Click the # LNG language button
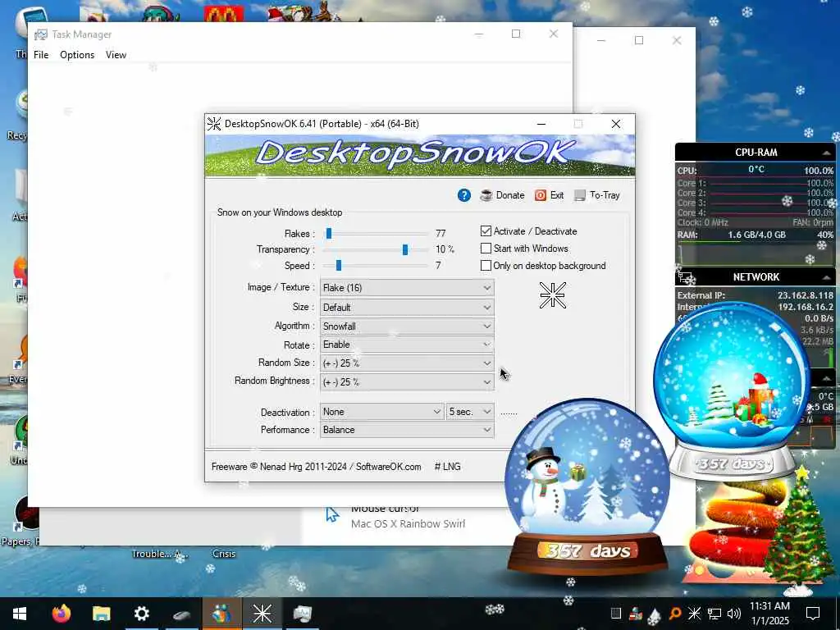840x630 pixels. pyautogui.click(x=447, y=467)
